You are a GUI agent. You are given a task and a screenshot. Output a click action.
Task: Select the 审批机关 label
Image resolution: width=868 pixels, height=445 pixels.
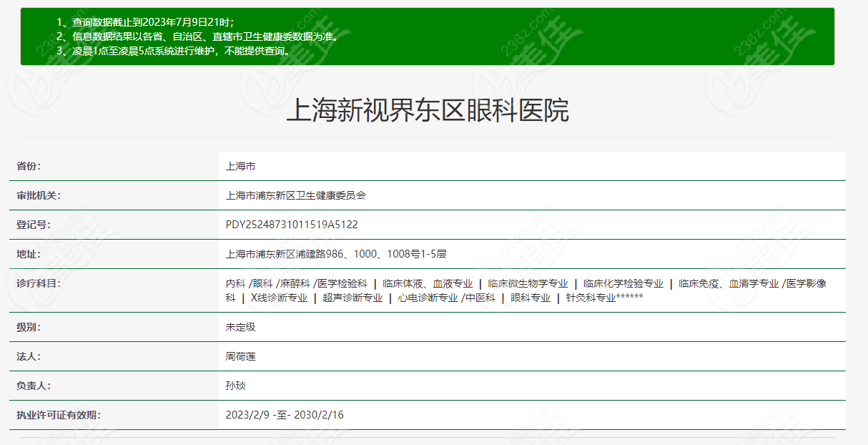coord(39,195)
